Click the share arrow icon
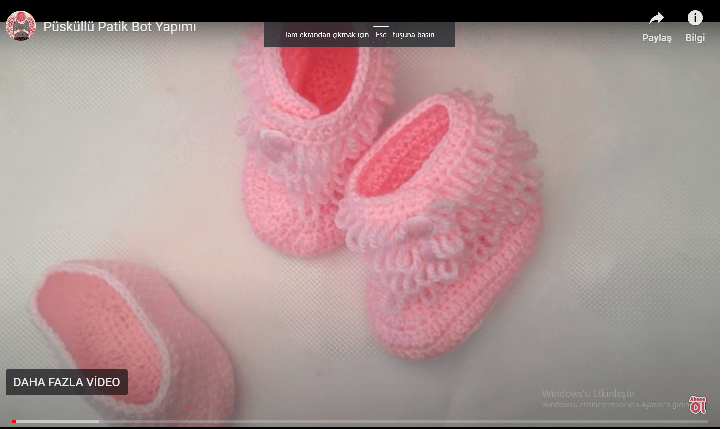The height and width of the screenshot is (429, 721). point(656,18)
